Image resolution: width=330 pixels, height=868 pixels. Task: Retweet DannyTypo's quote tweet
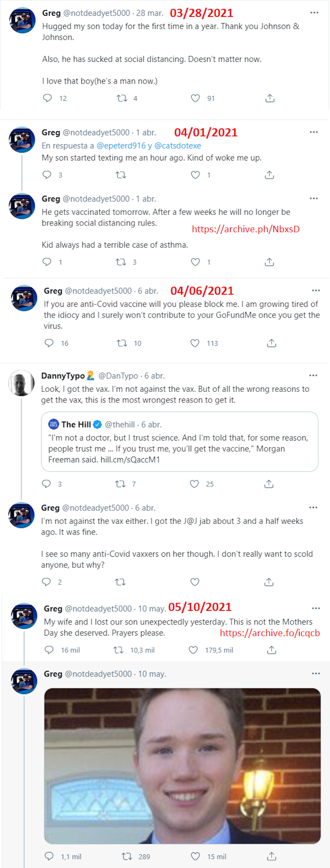120,484
